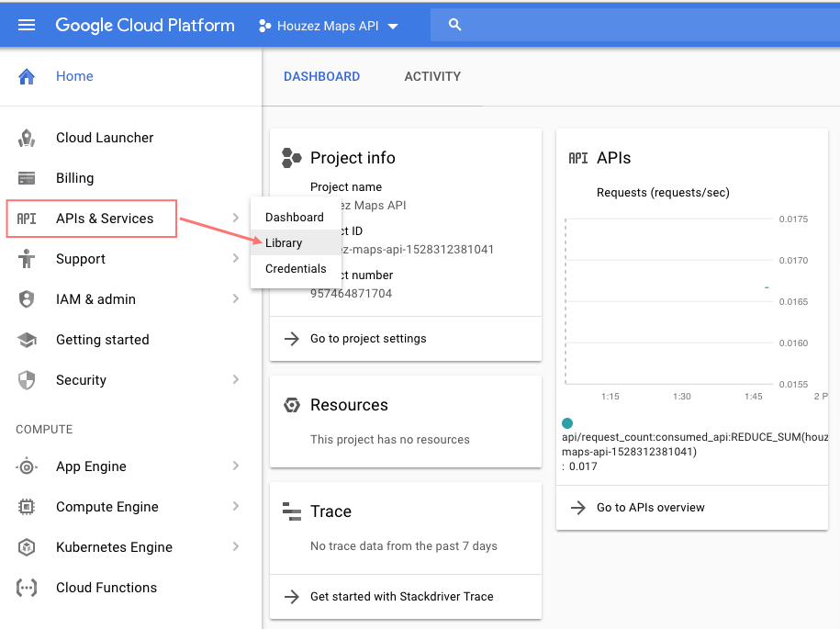Viewport: 840px width, 629px height.
Task: Select Credentials from the APIs & Services menu
Action: point(296,268)
